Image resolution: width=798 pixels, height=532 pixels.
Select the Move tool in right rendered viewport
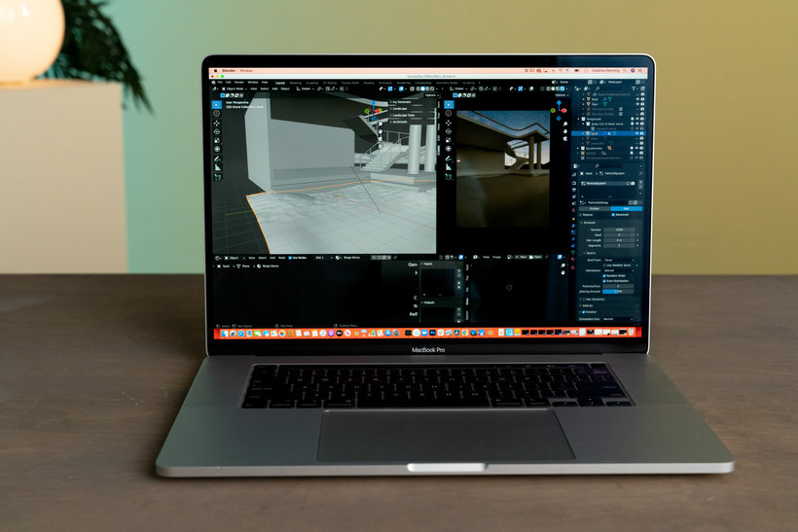click(449, 123)
